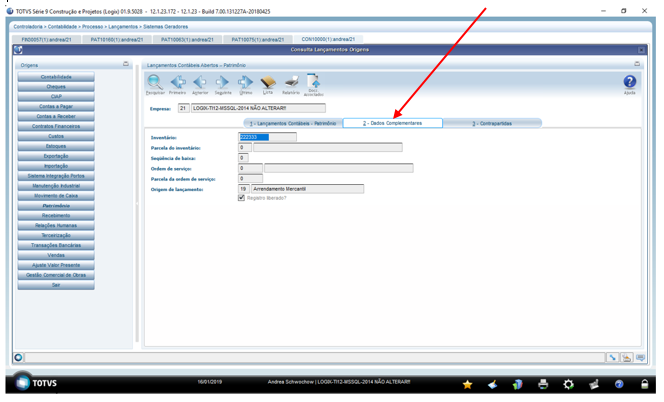Click the Sair button

(x=56, y=285)
